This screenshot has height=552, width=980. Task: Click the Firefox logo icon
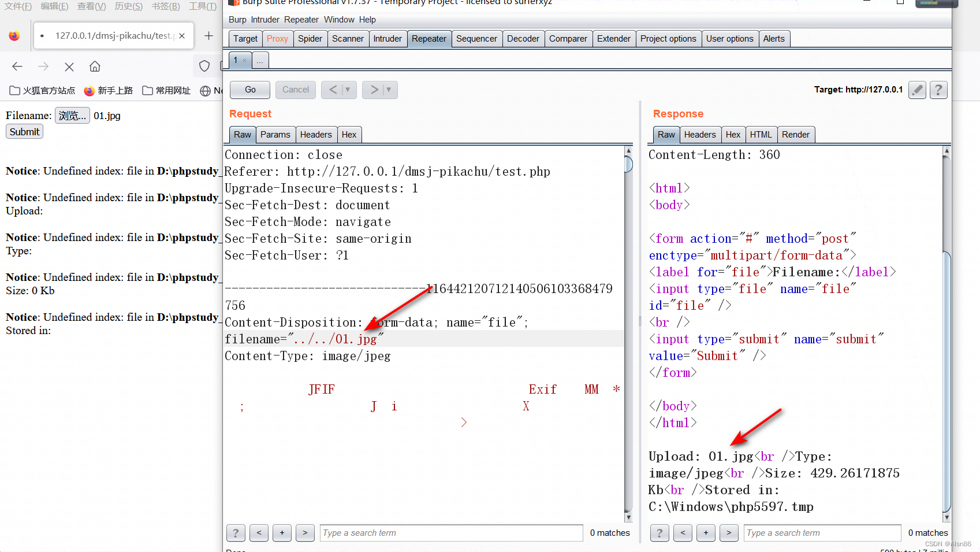14,36
